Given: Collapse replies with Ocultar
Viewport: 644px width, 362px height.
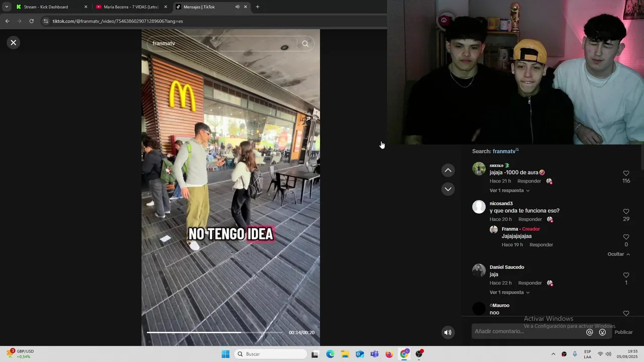Looking at the screenshot, I should tap(618, 254).
